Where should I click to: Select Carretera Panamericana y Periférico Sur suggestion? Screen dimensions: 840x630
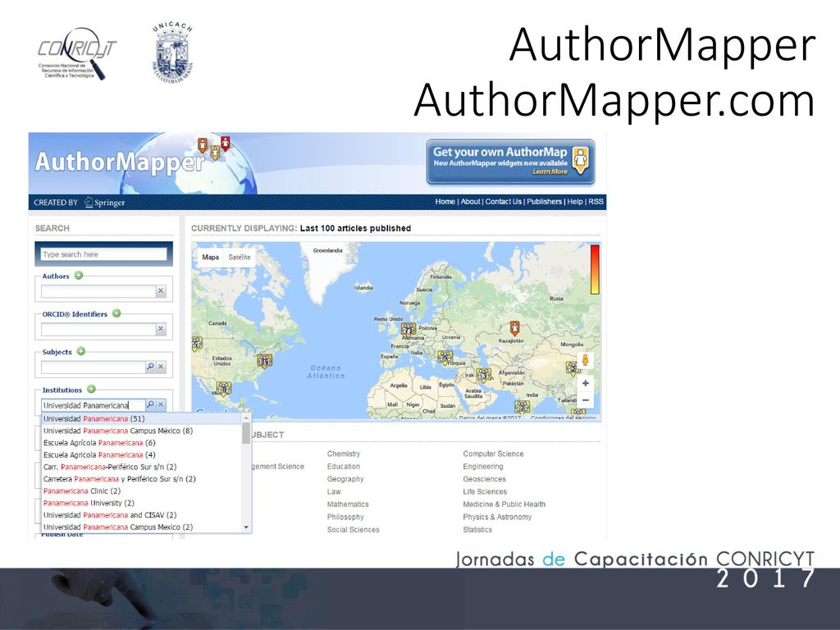pos(141,479)
